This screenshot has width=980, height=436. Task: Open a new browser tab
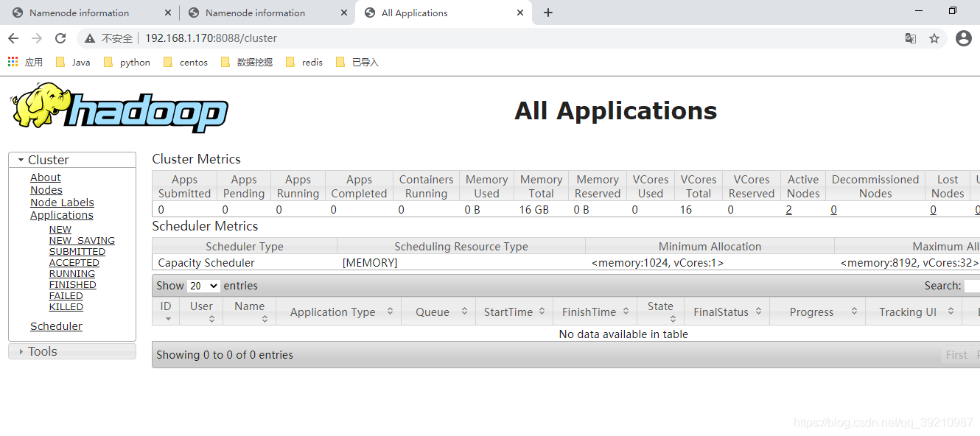[548, 13]
